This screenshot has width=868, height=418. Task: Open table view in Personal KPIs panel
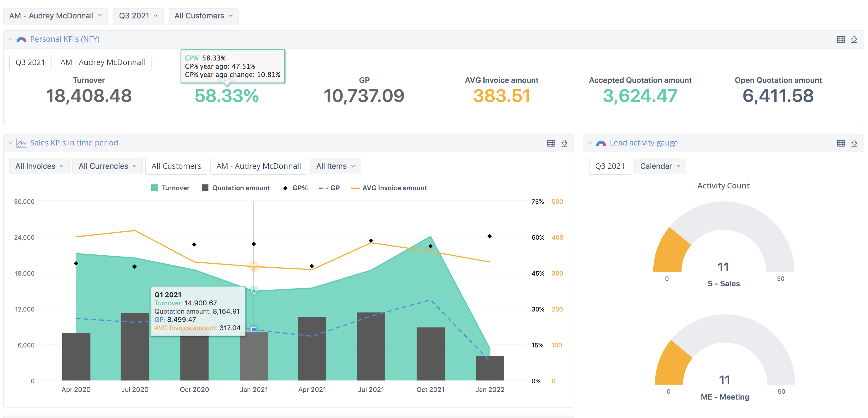tap(840, 40)
